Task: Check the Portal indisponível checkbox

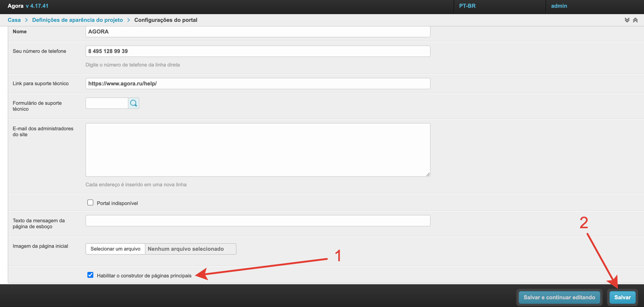Action: click(x=90, y=202)
